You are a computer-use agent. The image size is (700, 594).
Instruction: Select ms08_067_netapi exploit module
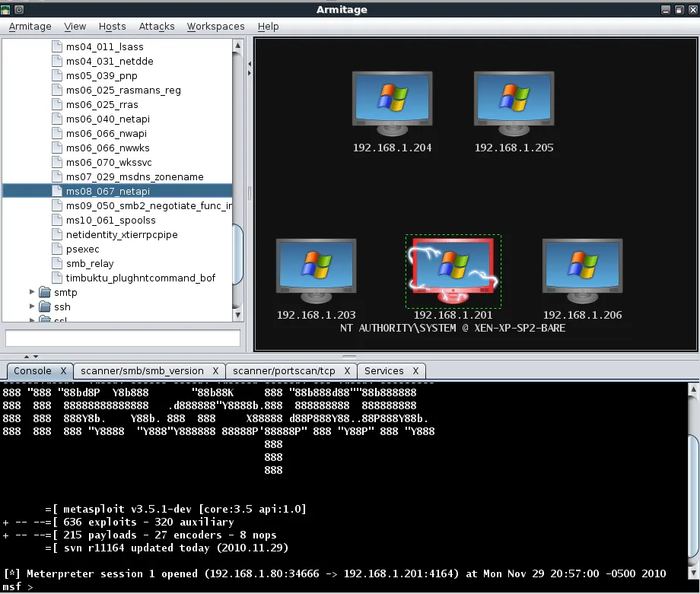pos(107,191)
